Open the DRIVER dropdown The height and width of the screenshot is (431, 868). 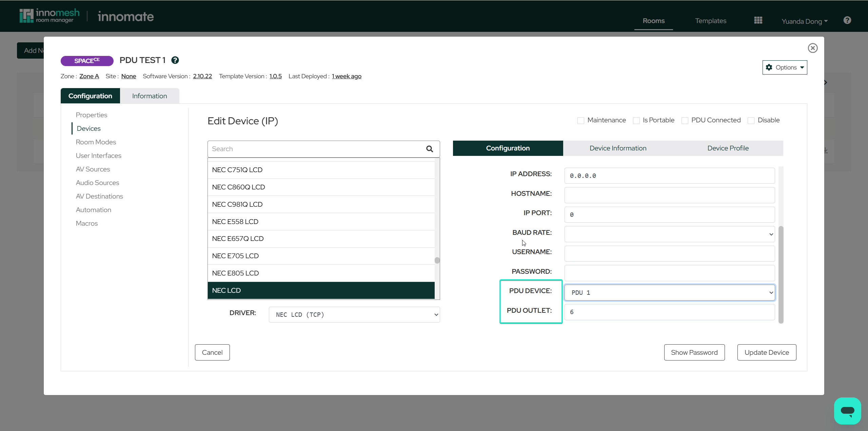pos(354,314)
